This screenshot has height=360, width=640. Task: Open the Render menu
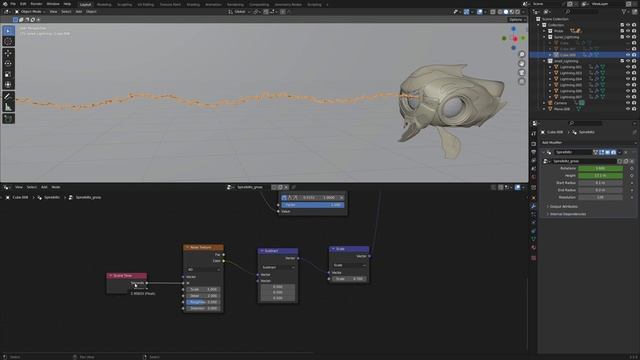pos(36,4)
